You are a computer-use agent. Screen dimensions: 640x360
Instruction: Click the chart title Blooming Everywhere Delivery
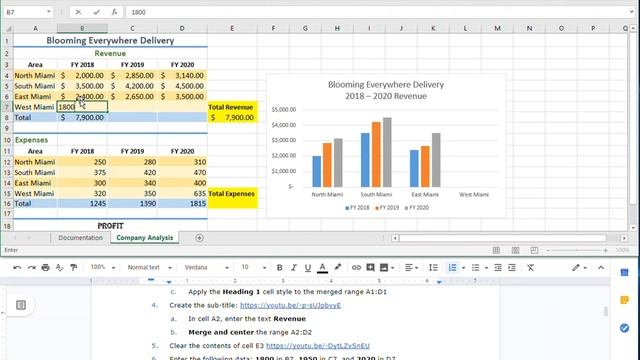pos(386,90)
